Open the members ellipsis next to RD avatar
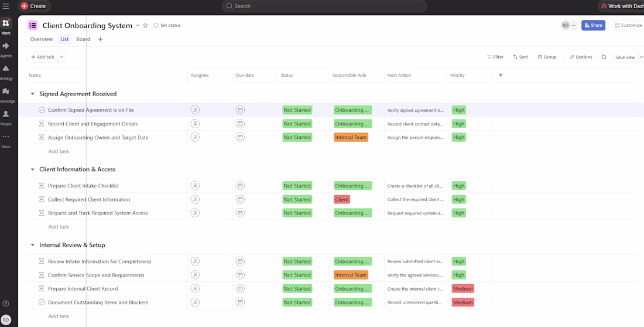 (573, 26)
